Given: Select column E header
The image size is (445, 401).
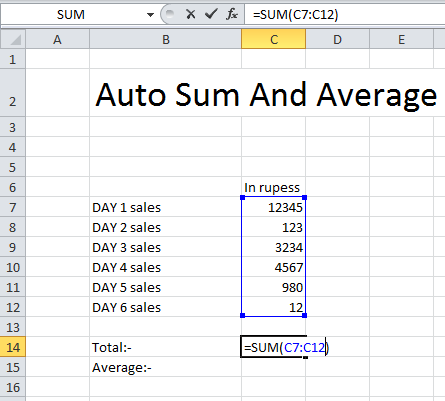Looking at the screenshot, I should point(401,39).
